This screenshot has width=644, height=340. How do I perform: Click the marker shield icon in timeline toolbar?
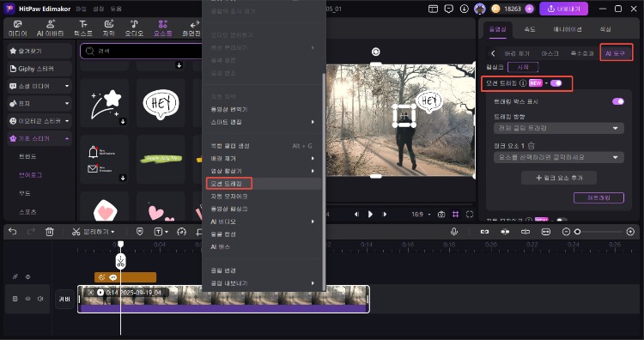coord(140,232)
